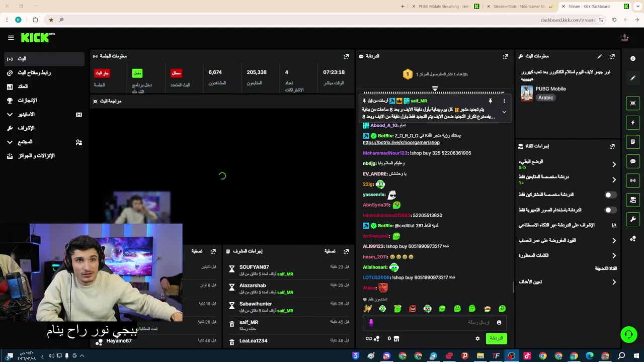644x362 pixels.
Task: Pop out the channel actions panel
Action: [612, 146]
